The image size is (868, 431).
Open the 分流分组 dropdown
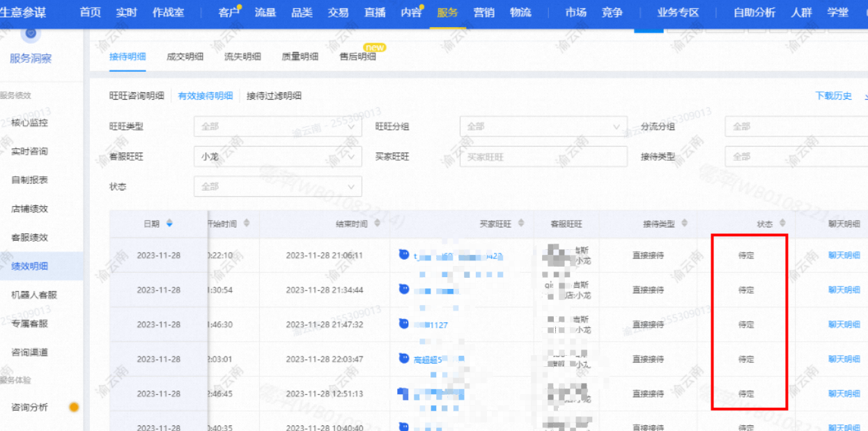pos(796,127)
